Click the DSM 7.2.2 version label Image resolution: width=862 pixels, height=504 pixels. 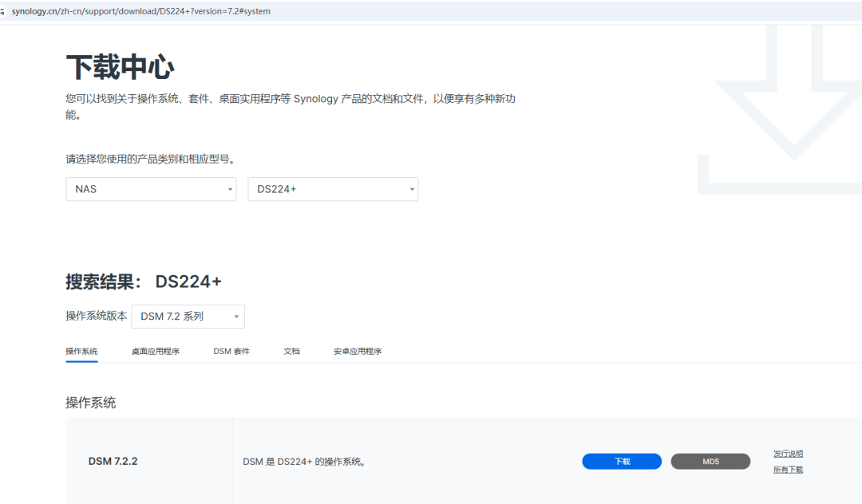coord(113,461)
